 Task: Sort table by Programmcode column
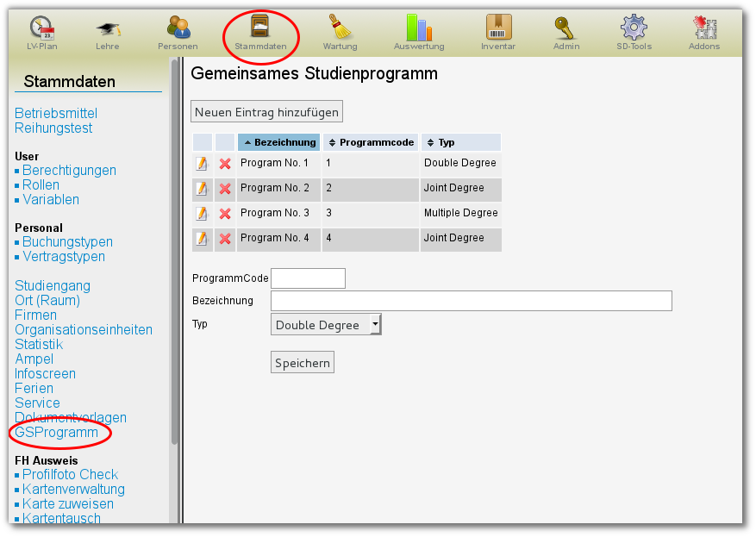tap(372, 142)
